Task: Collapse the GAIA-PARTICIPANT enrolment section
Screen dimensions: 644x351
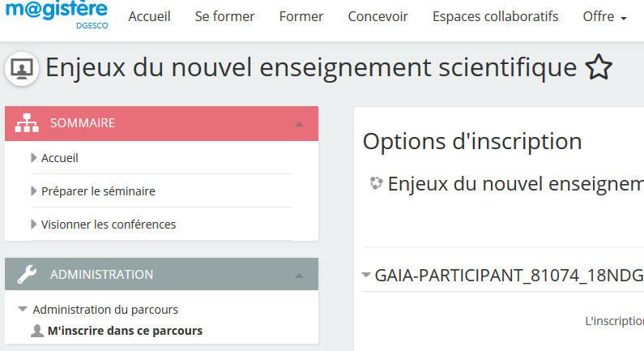Action: click(367, 275)
